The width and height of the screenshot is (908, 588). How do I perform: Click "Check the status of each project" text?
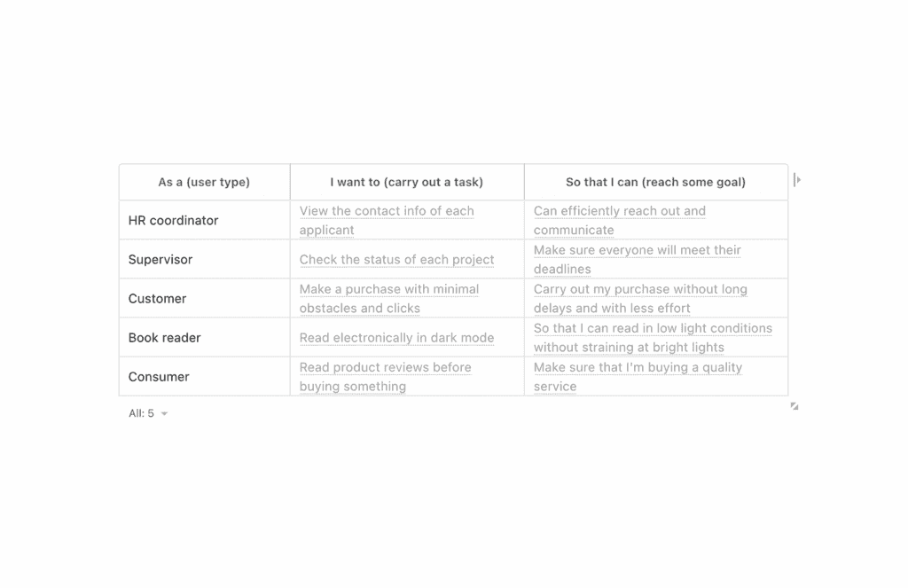396,260
